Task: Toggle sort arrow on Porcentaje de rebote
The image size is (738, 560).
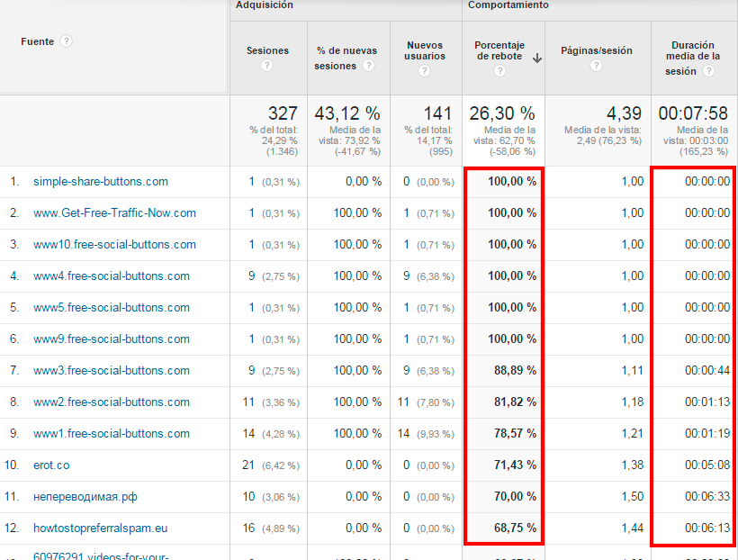Action: point(537,59)
